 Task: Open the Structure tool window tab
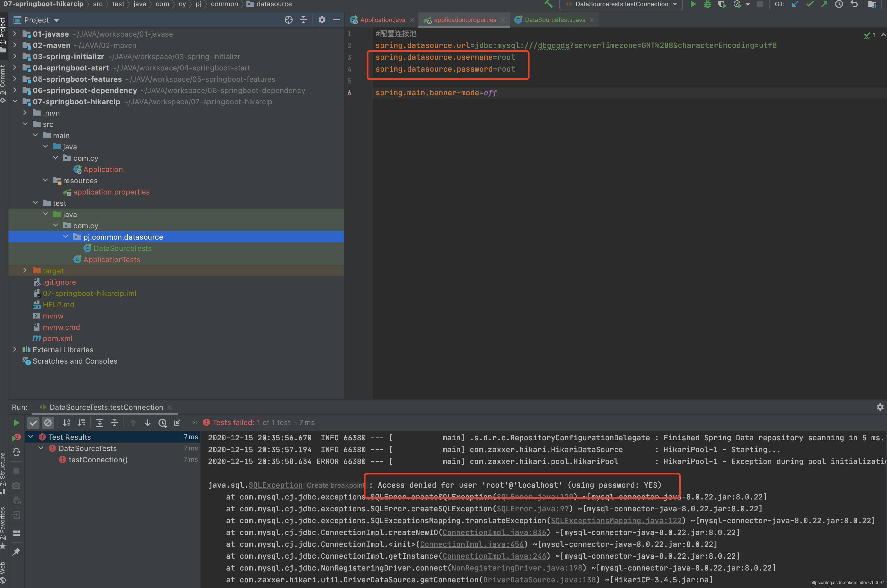pos(3,474)
